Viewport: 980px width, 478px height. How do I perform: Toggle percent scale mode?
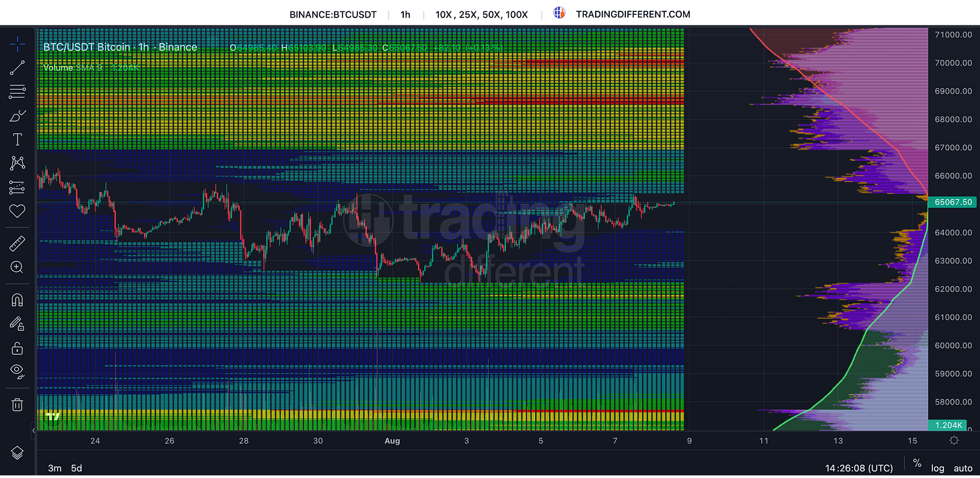click(x=917, y=464)
